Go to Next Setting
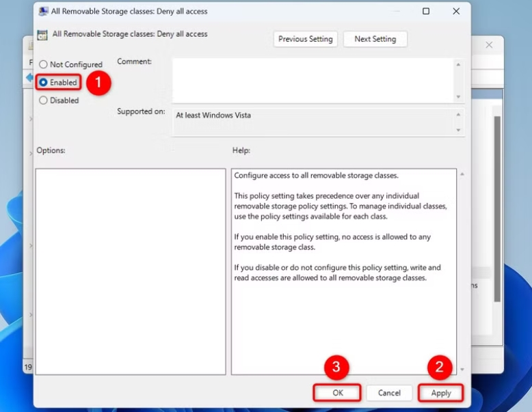The height and width of the screenshot is (412, 532). pyautogui.click(x=375, y=39)
